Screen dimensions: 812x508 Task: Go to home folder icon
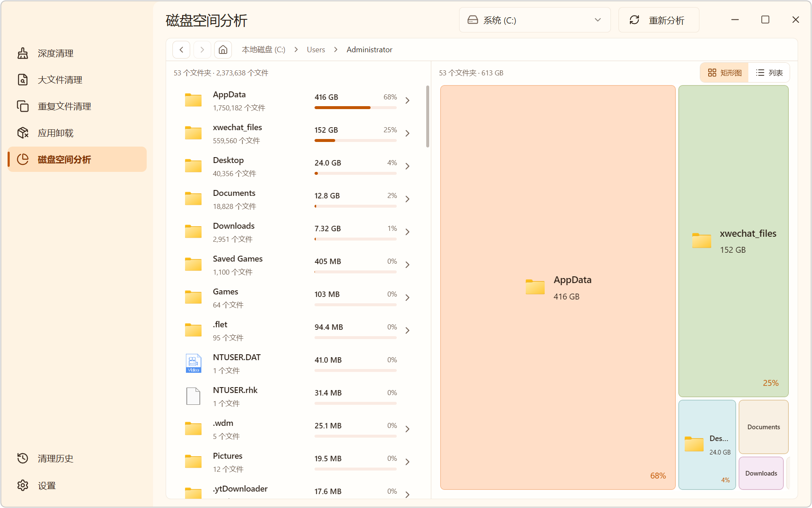pos(223,50)
